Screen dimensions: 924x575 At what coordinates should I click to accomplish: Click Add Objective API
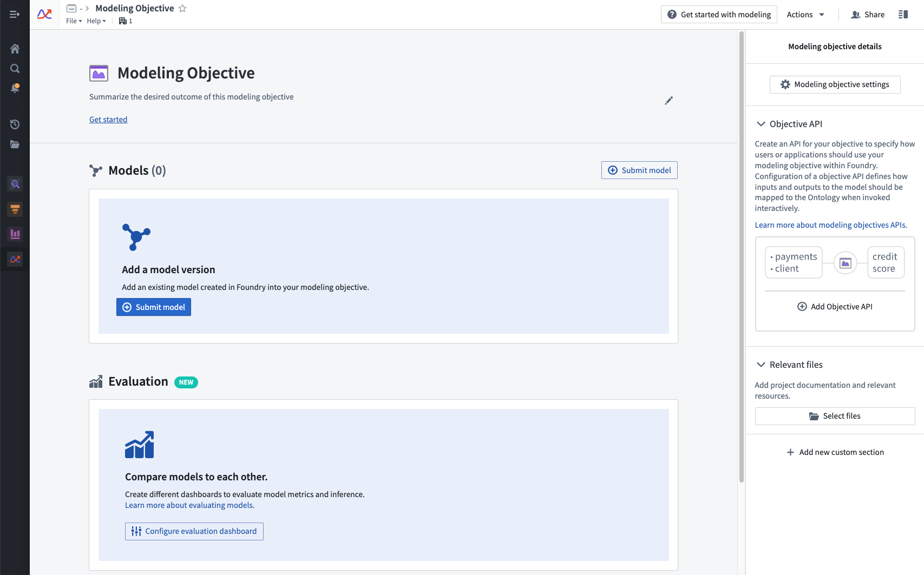(835, 307)
